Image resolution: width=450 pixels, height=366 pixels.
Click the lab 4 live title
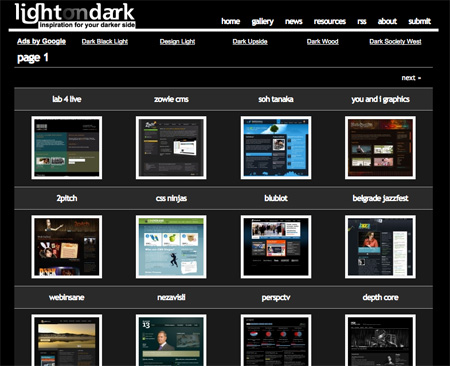67,99
